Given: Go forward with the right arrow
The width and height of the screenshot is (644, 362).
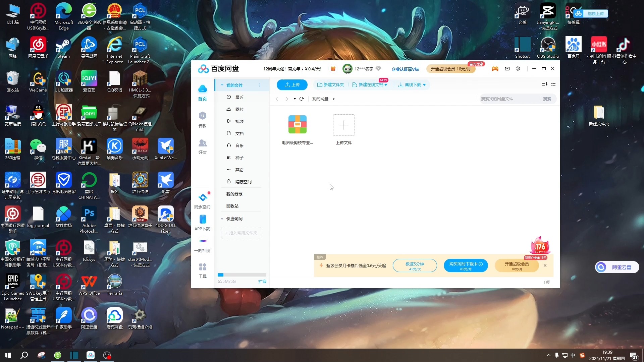Looking at the screenshot, I should tap(287, 99).
